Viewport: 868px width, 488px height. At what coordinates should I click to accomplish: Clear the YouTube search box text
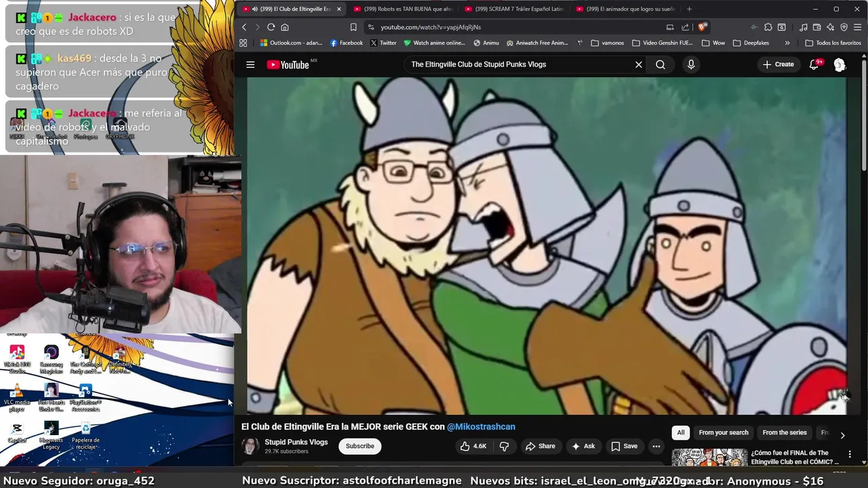638,64
